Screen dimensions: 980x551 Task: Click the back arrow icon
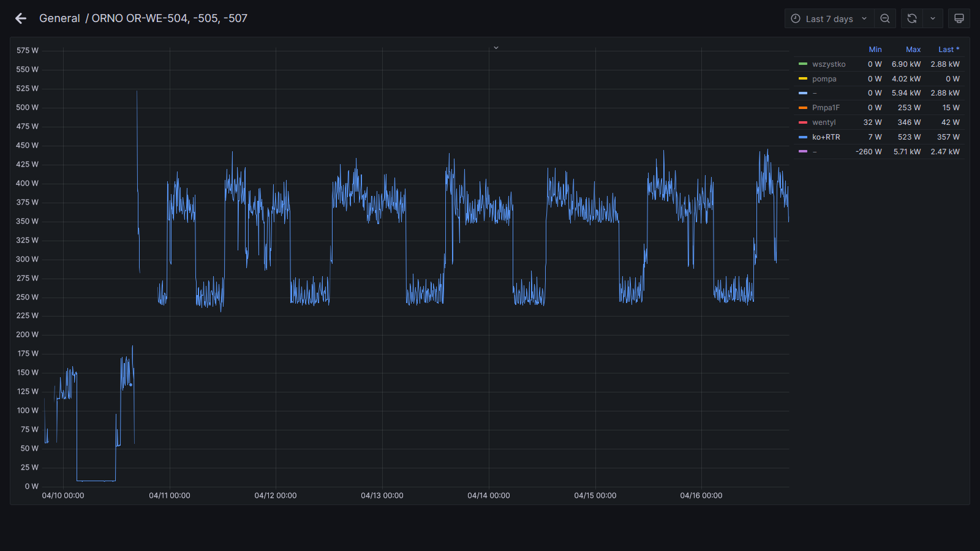(x=21, y=18)
